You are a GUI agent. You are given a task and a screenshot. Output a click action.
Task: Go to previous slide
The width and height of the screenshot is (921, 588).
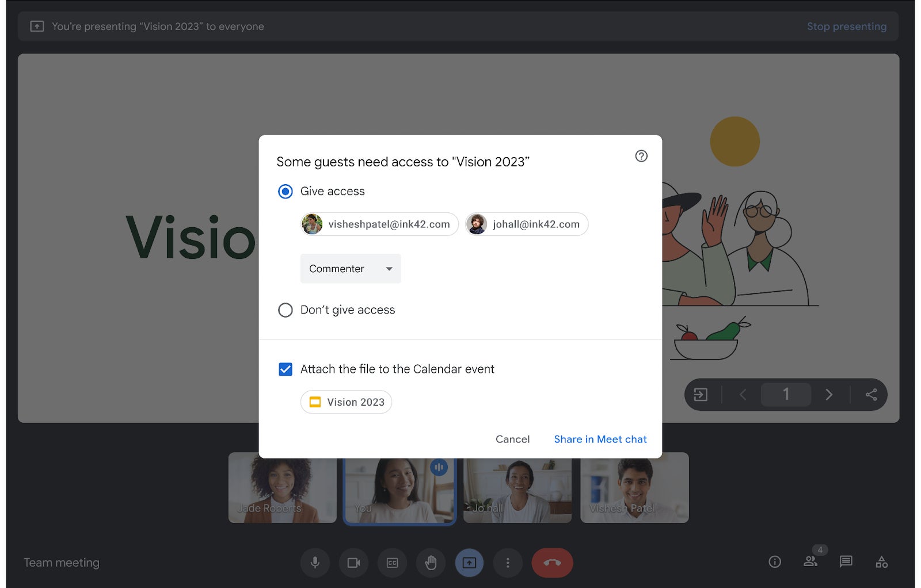pos(743,394)
